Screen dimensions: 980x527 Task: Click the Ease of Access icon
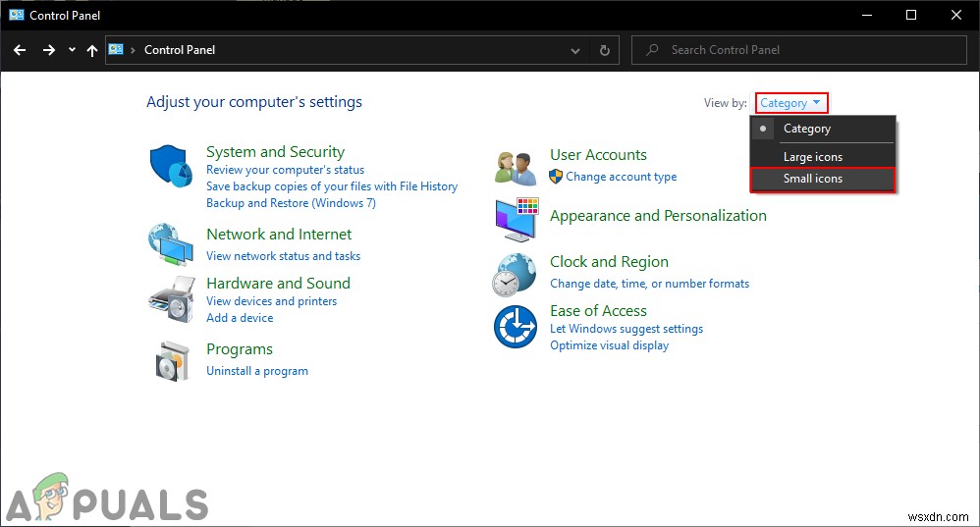click(516, 327)
